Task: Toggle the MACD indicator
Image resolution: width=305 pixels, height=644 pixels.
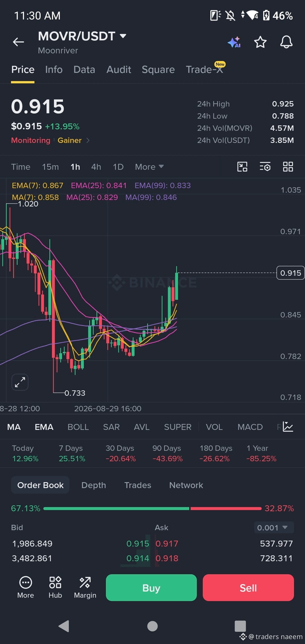Action: click(x=250, y=427)
